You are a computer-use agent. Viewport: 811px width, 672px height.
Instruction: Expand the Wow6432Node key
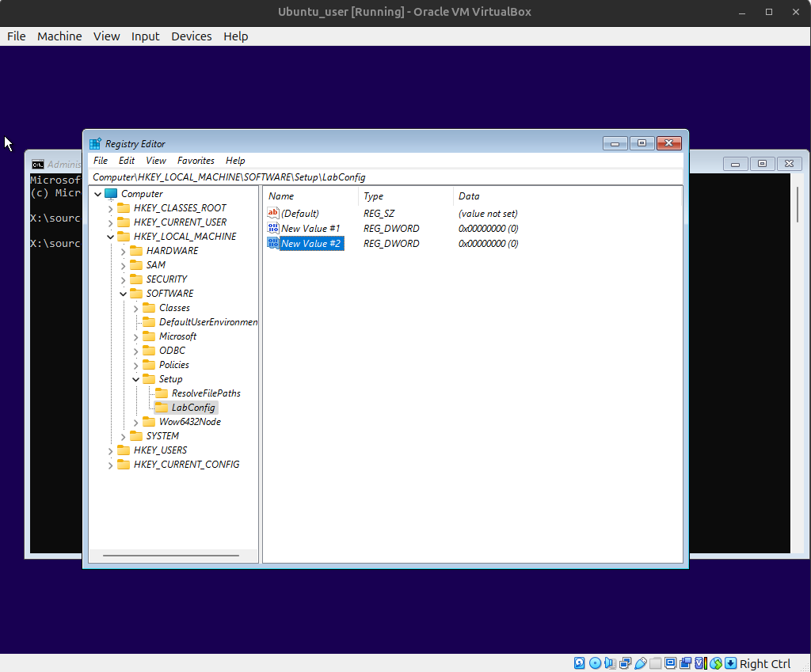[135, 423]
